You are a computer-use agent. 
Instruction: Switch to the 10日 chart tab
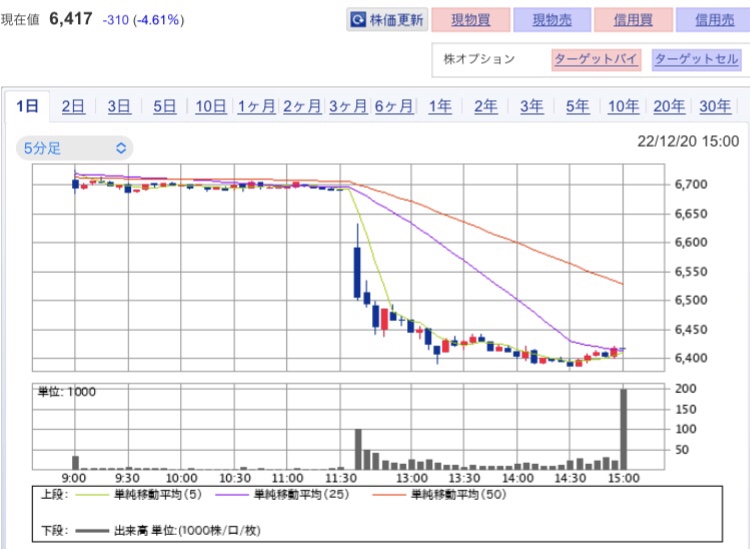[x=211, y=106]
